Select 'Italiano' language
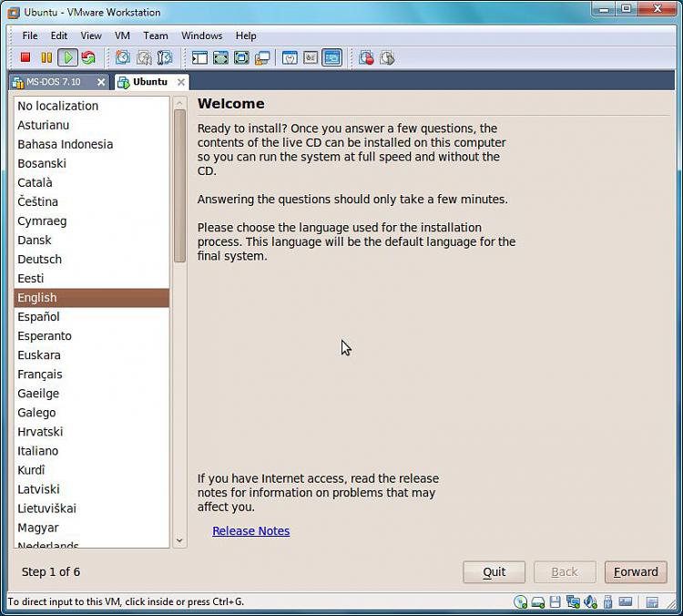683x616 pixels. [x=91, y=451]
